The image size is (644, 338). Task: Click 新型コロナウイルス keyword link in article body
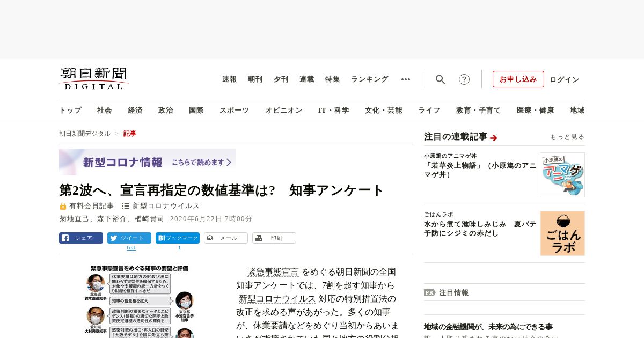click(x=277, y=299)
